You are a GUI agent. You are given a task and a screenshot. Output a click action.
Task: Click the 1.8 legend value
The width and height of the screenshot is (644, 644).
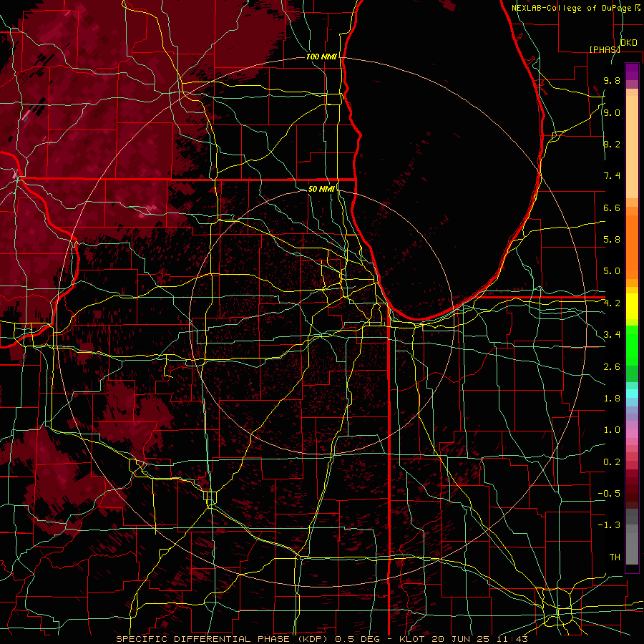click(612, 399)
